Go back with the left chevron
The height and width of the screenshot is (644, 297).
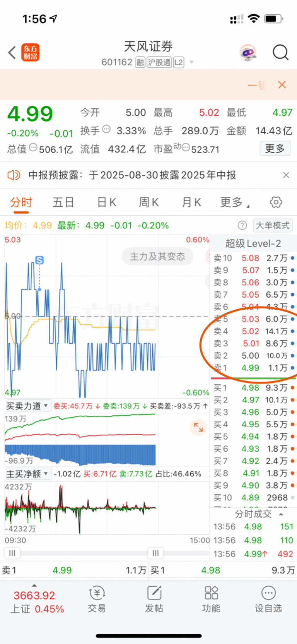point(12,53)
